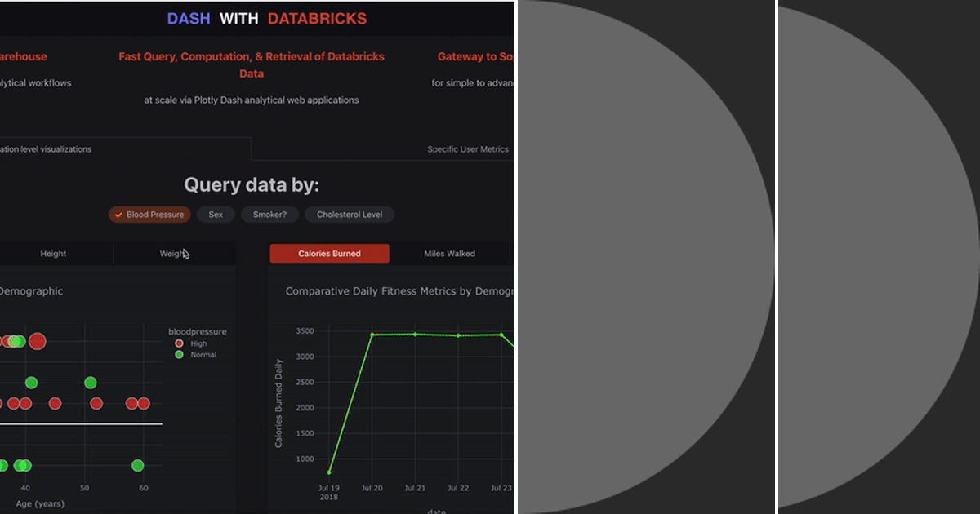The width and height of the screenshot is (980, 514).
Task: Click the green Normal legend marker icon
Action: click(179, 355)
